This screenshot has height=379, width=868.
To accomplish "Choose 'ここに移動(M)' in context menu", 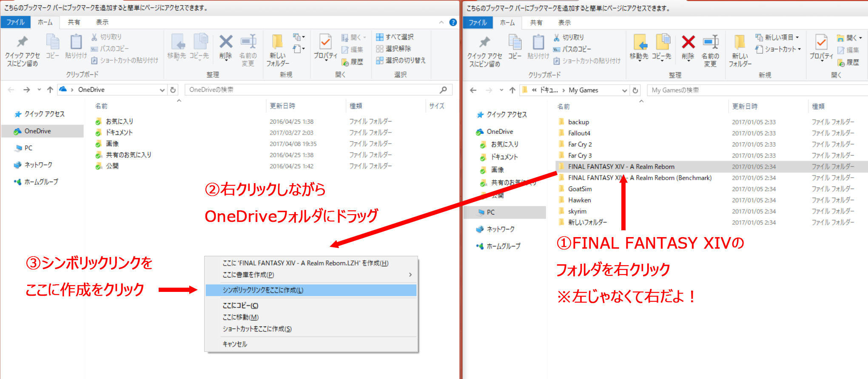I will point(311,317).
